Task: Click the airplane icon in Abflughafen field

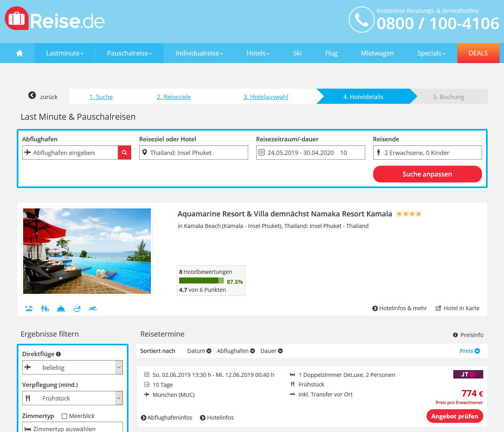Action: point(28,152)
